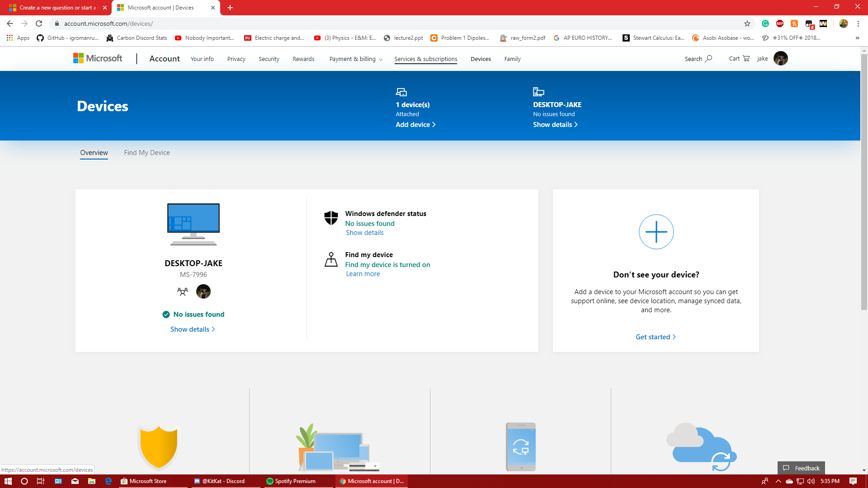Click the phone sync illustration

[521, 447]
